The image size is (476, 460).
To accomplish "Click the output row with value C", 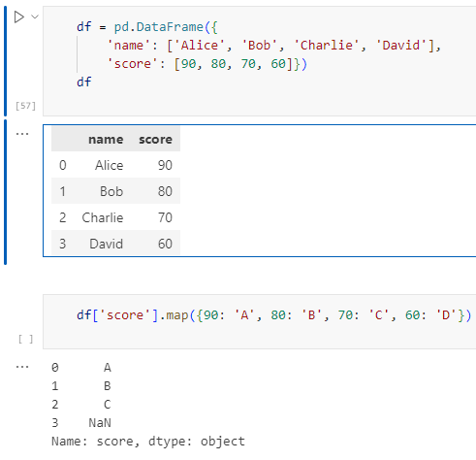I will tap(81, 405).
